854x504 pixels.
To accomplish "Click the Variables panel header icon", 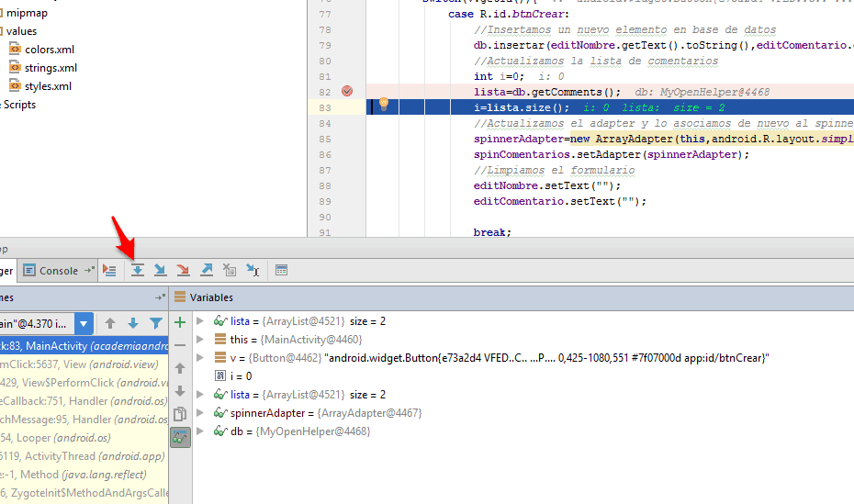I will [180, 297].
